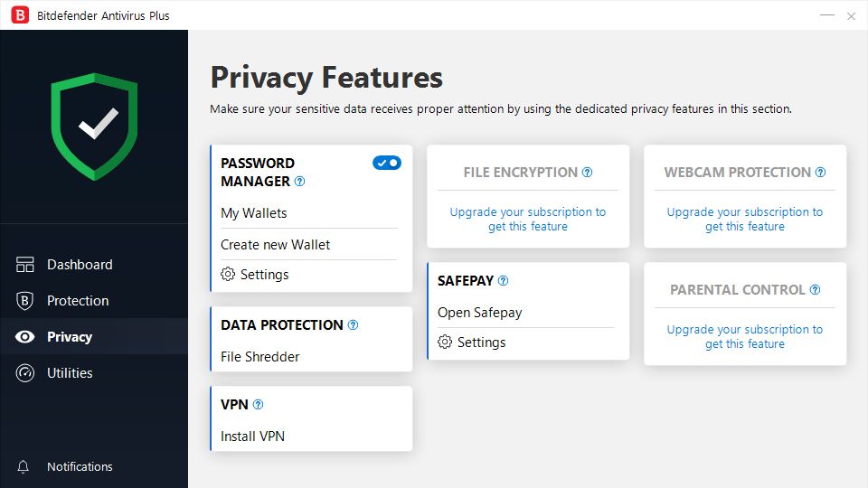868x488 pixels.
Task: Click the Protection shield icon in sidebar
Action: tap(25, 301)
